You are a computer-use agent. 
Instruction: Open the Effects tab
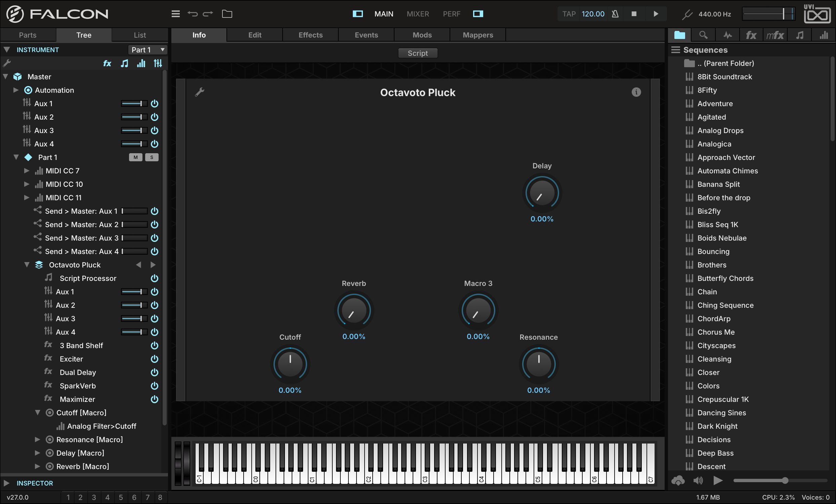click(x=310, y=35)
